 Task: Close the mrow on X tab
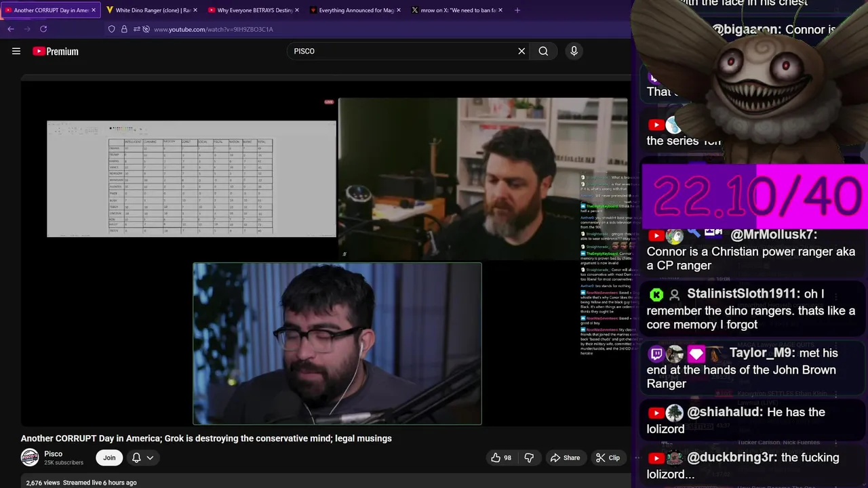(x=500, y=10)
